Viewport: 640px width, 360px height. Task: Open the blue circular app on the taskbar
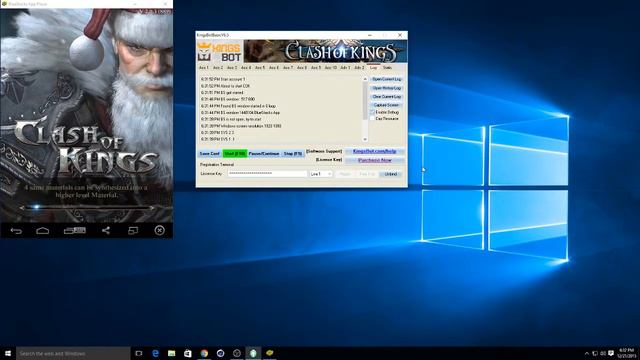(x=220, y=353)
